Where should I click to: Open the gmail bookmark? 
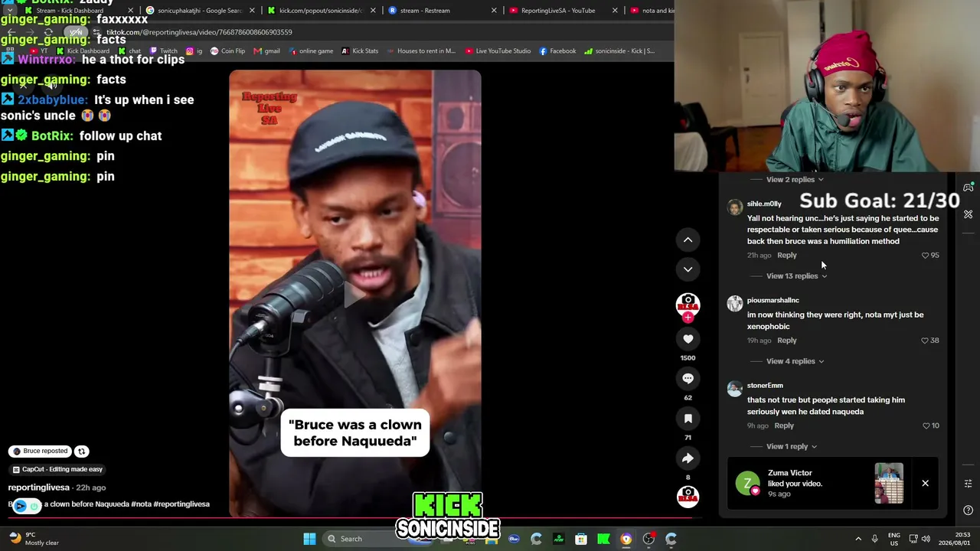tap(266, 51)
